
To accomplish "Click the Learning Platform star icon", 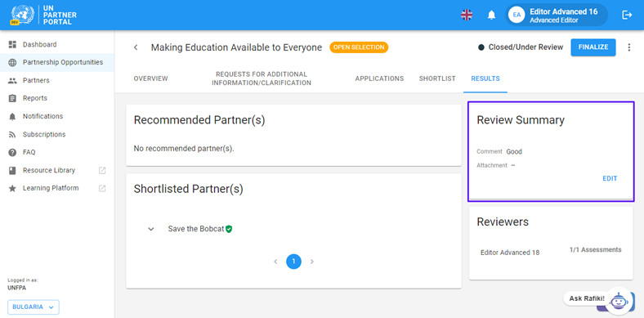I will coord(12,188).
